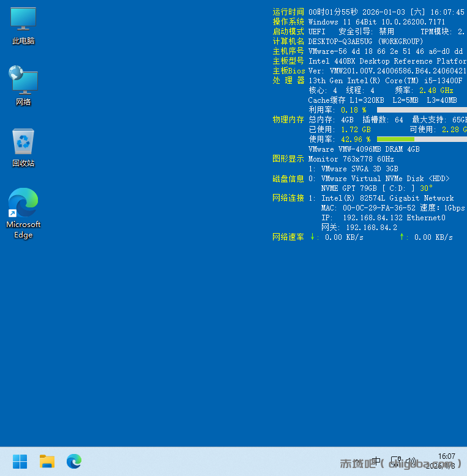Click the 主板Bios label

coord(288,71)
